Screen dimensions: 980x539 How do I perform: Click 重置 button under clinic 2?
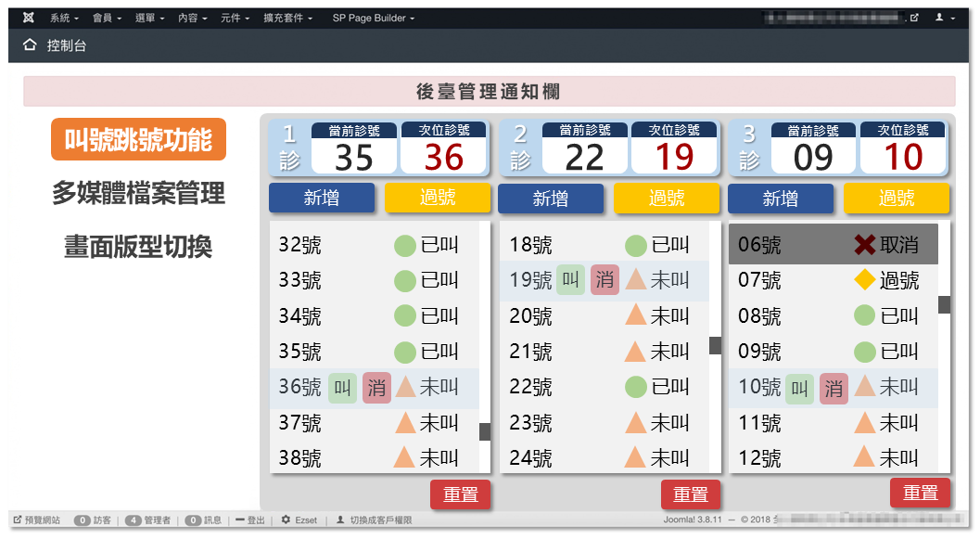[x=691, y=494]
